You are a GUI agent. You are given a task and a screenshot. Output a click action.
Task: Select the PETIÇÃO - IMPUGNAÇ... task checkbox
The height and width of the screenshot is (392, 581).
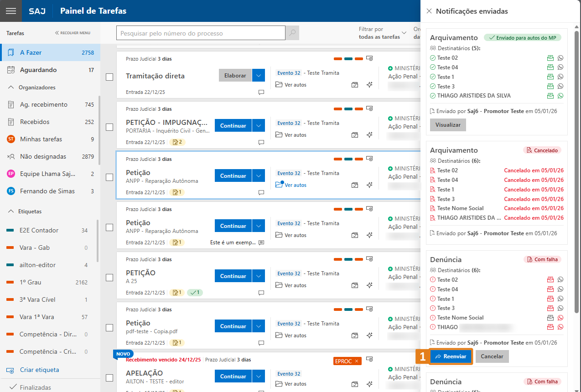click(109, 127)
